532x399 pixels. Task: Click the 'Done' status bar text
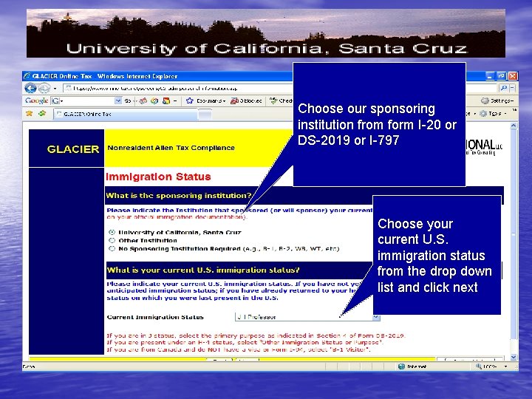point(29,366)
